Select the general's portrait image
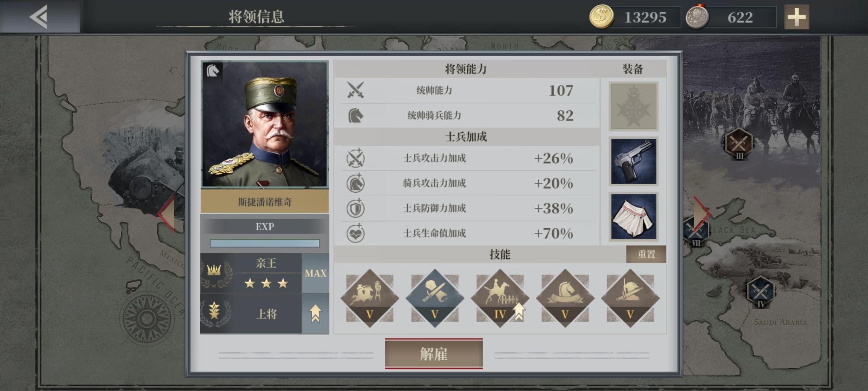The height and width of the screenshot is (391, 868). pos(265,124)
